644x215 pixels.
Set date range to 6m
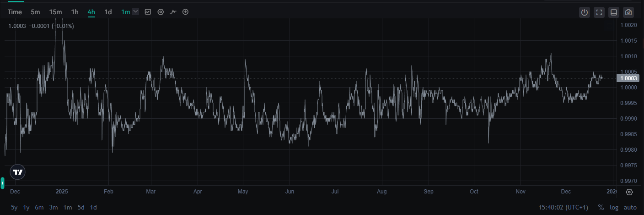[x=39, y=207]
